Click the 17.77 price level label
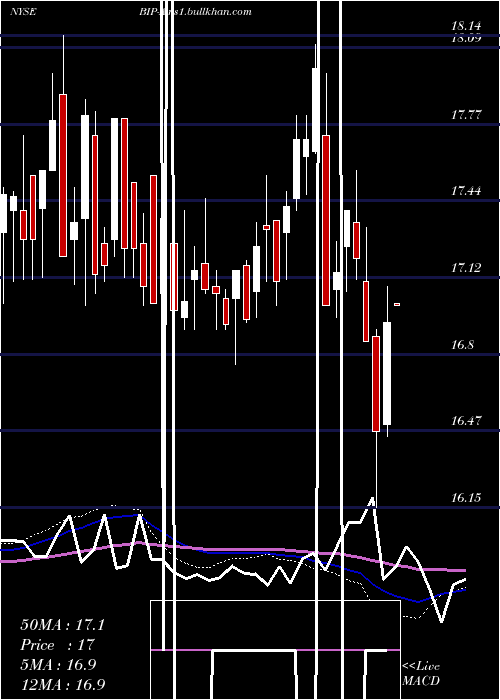The image size is (500, 700). point(466,115)
